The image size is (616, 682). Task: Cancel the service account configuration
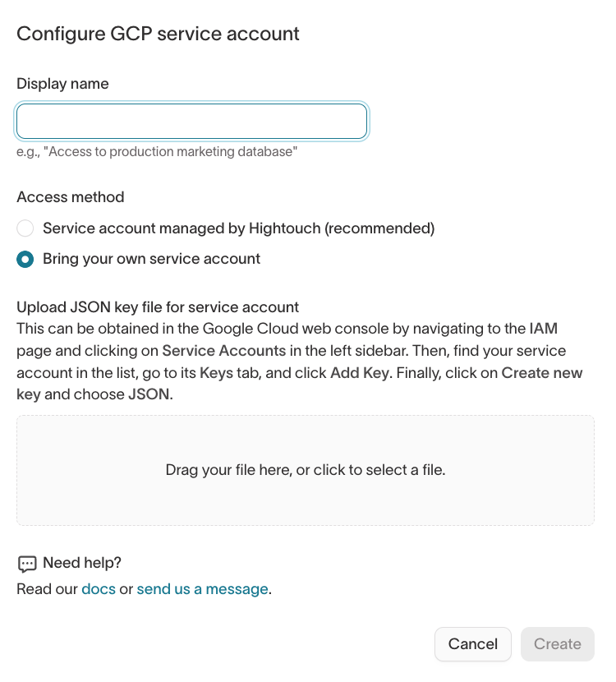[473, 644]
